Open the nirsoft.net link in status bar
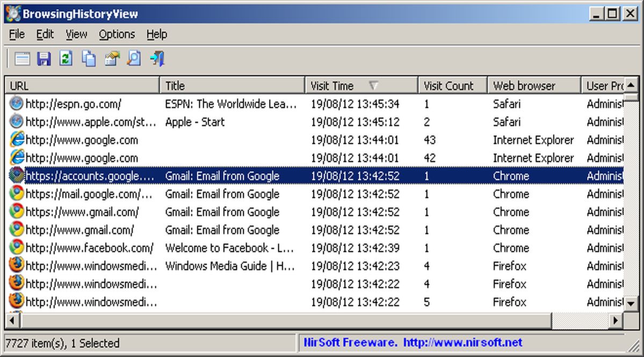 [462, 343]
